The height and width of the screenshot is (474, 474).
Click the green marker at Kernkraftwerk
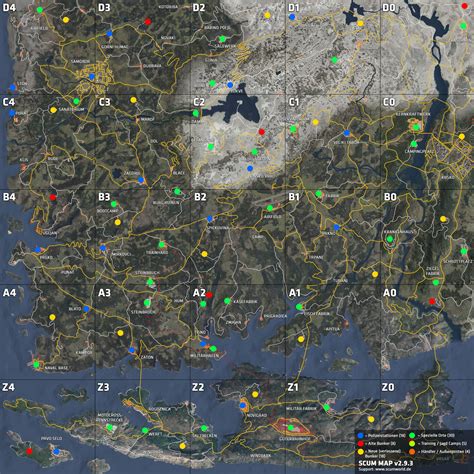point(416,127)
